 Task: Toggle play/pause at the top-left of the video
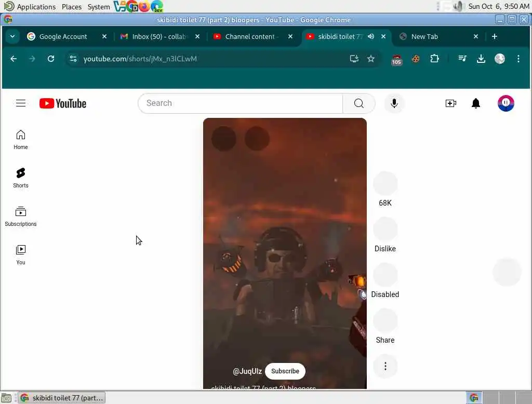pos(223,139)
